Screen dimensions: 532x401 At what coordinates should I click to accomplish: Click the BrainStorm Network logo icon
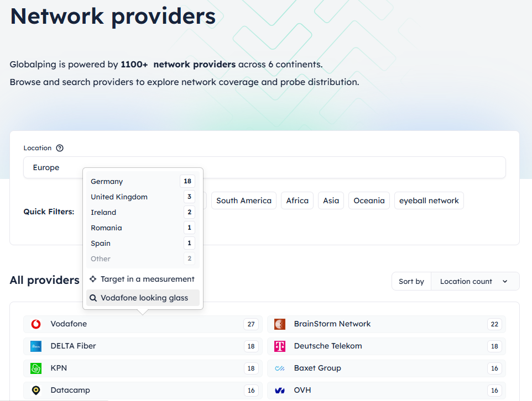click(280, 324)
